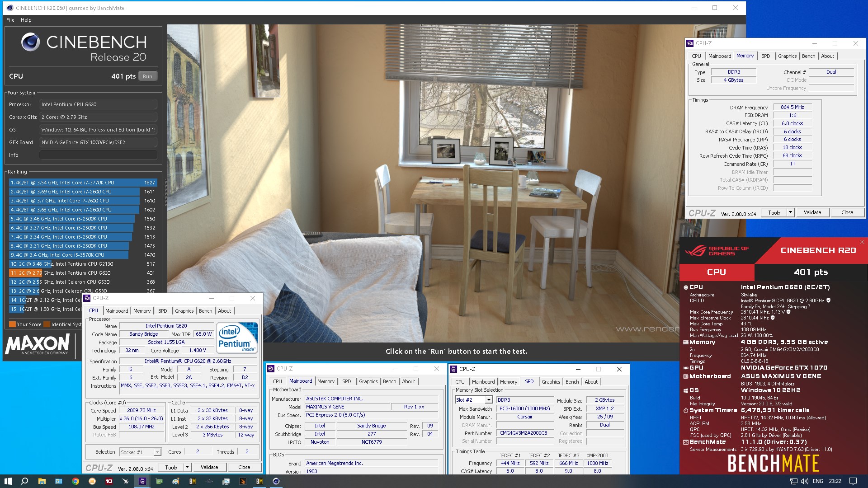The image size is (868, 488).
Task: Select ranking row Intel Pentium CPU G2130
Action: [83, 264]
